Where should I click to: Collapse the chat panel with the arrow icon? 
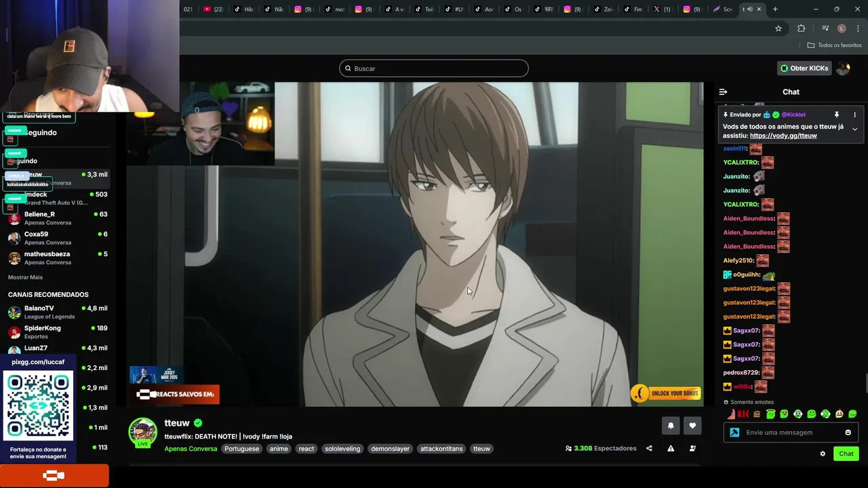[723, 92]
